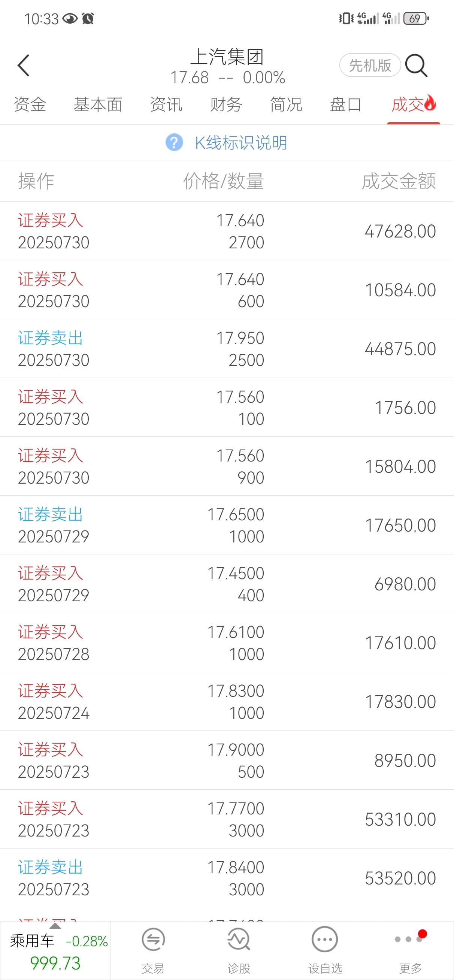Open the K线标识说明 link
Viewport: 454px width, 980px height.
[241, 143]
